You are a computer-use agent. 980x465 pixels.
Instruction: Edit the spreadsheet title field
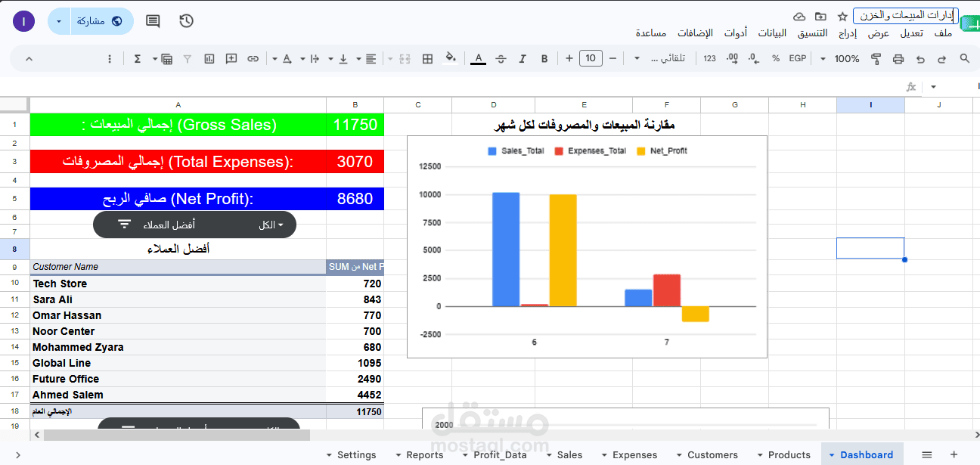(x=906, y=15)
